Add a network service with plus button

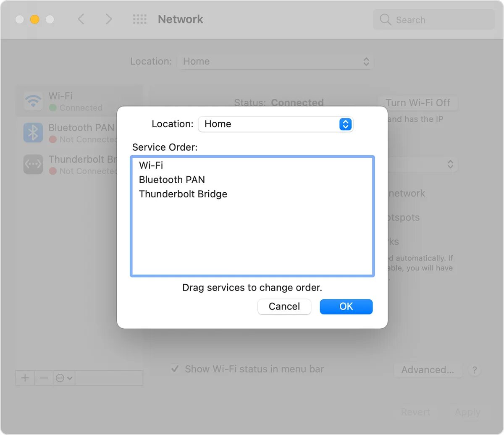point(25,378)
